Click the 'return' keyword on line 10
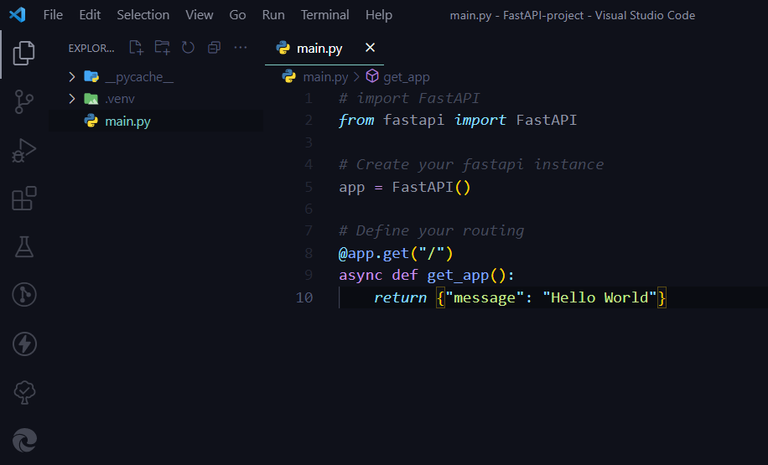The image size is (768, 465). [400, 297]
